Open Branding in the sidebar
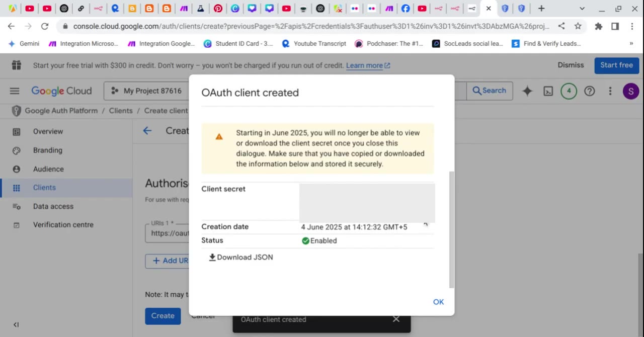644x337 pixels. point(48,150)
